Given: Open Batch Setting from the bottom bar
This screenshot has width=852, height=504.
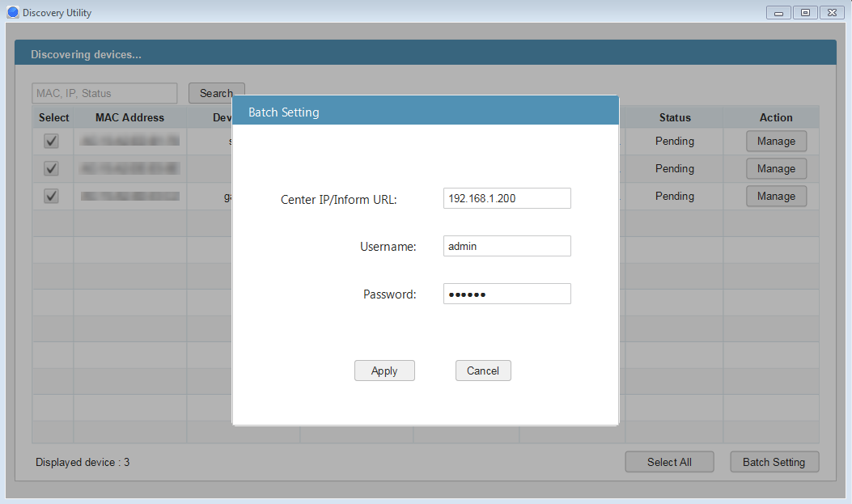Looking at the screenshot, I should point(774,462).
